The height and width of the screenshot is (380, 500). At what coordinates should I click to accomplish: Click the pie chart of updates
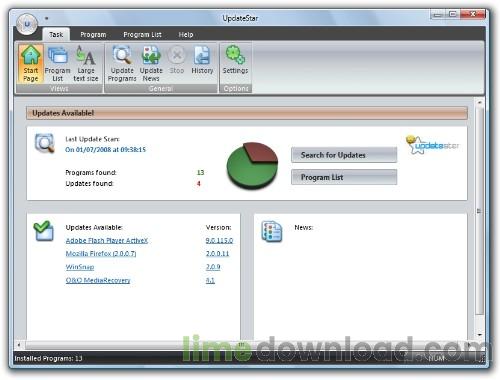(x=252, y=166)
